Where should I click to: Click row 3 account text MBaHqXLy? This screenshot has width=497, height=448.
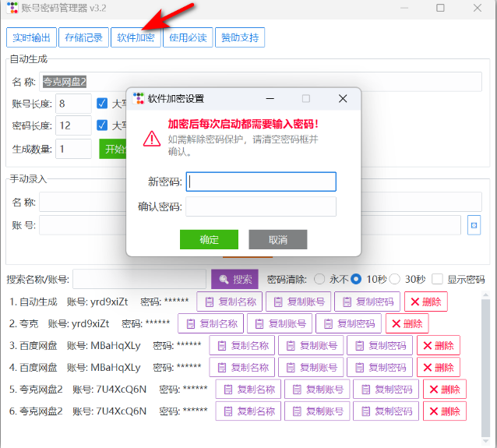116,346
